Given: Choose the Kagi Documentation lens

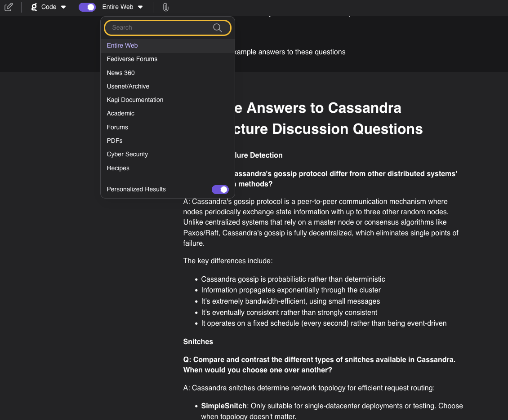Looking at the screenshot, I should click(x=135, y=100).
